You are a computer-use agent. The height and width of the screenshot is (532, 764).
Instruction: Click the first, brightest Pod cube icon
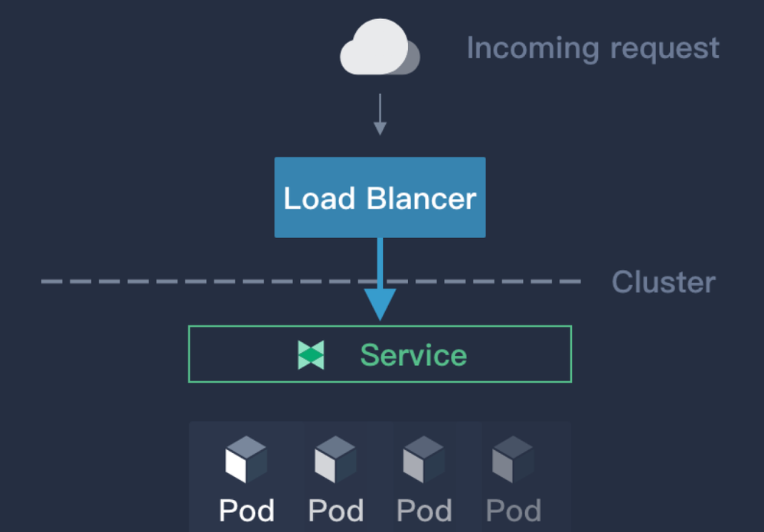tap(246, 460)
